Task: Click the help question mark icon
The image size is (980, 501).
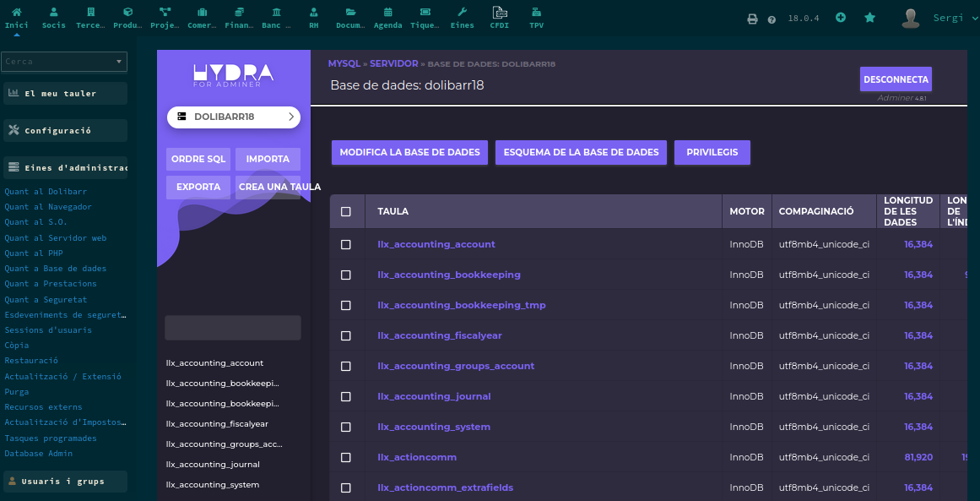Action: click(x=772, y=20)
